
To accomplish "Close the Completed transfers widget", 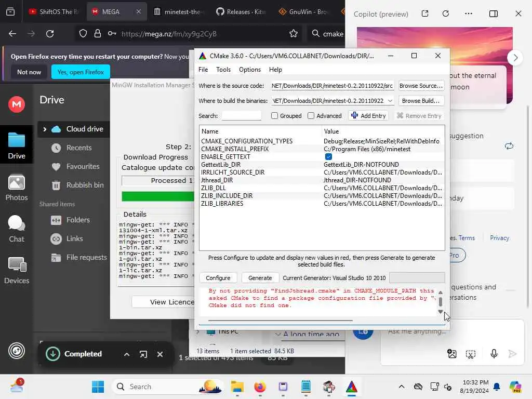I will [x=160, y=354].
